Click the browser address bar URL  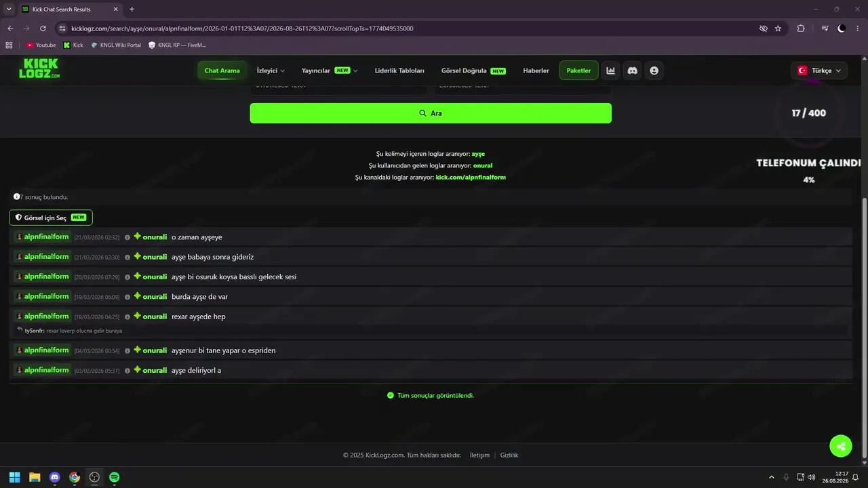click(242, 28)
